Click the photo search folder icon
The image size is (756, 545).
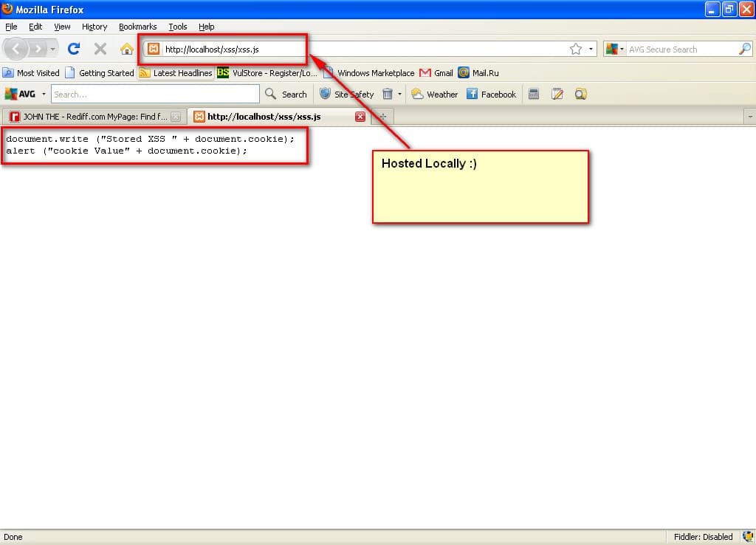click(580, 94)
